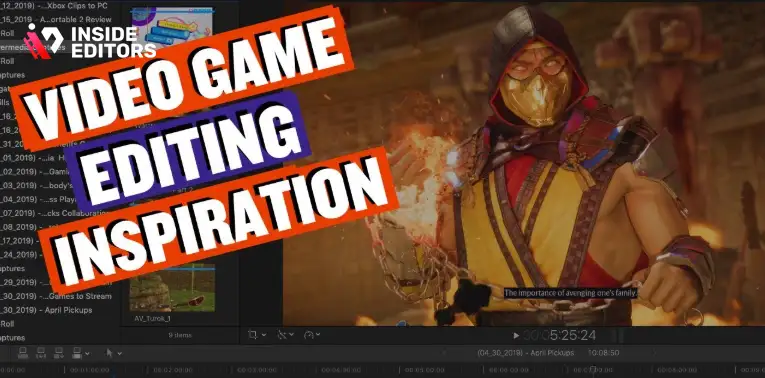
Task: Click the overwrite clip edit icon
Action: point(77,353)
